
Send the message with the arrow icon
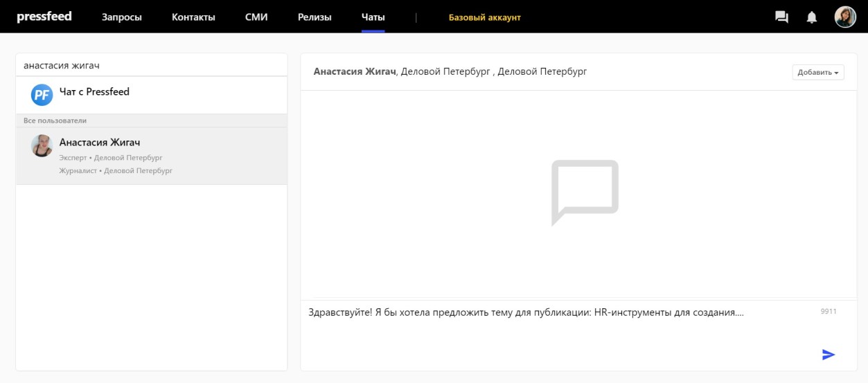click(829, 355)
